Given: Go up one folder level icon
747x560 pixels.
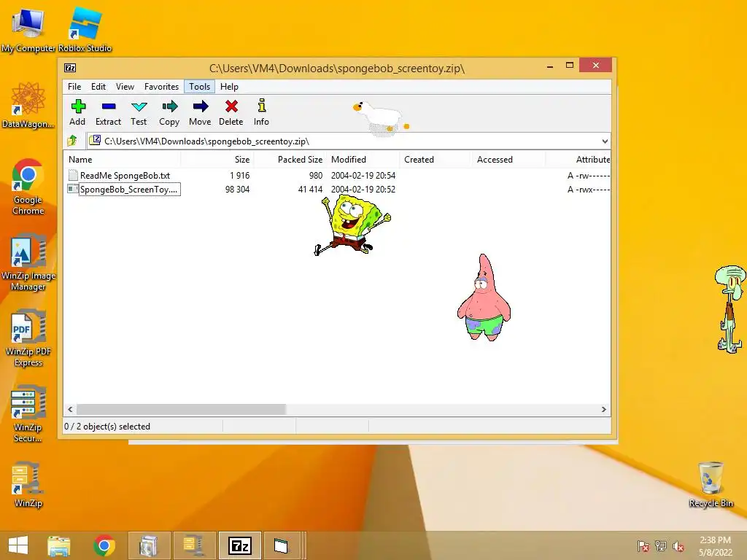Looking at the screenshot, I should 72,141.
